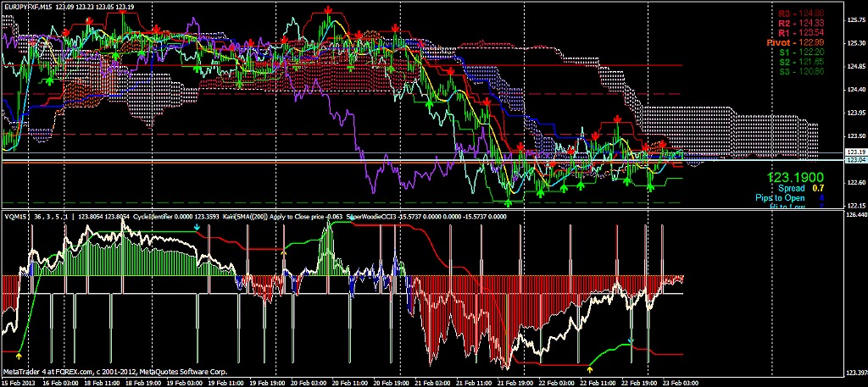Click the 123.04 highlighted price tag
868x387 pixels.
click(x=856, y=160)
